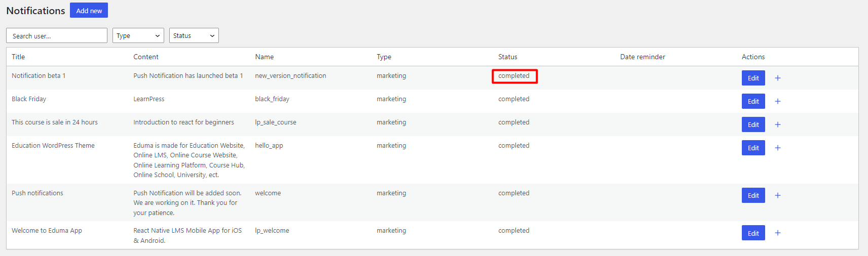The width and height of the screenshot is (868, 256).
Task: Edit the Black Friday notification
Action: pyautogui.click(x=753, y=101)
